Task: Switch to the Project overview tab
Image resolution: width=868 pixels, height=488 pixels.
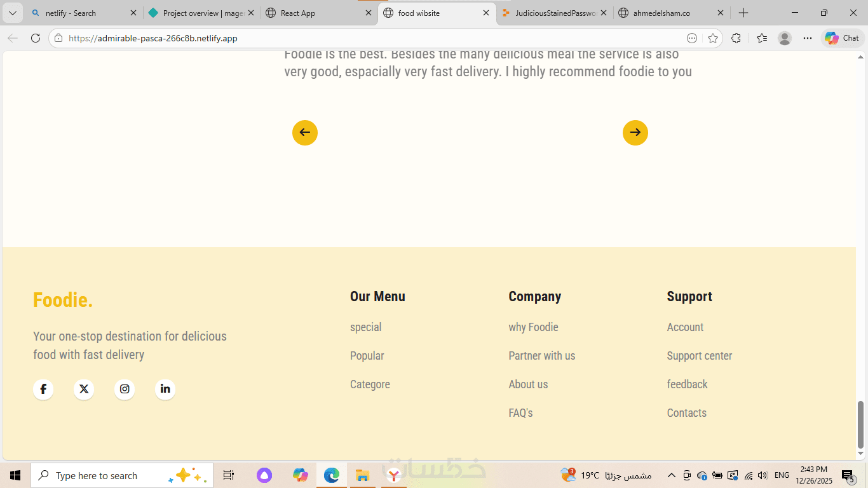Action: (201, 13)
